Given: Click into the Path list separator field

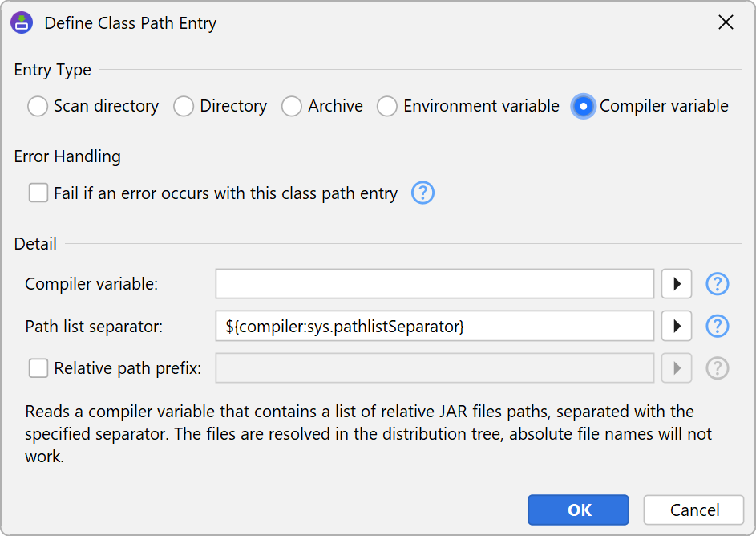Looking at the screenshot, I should point(435,326).
